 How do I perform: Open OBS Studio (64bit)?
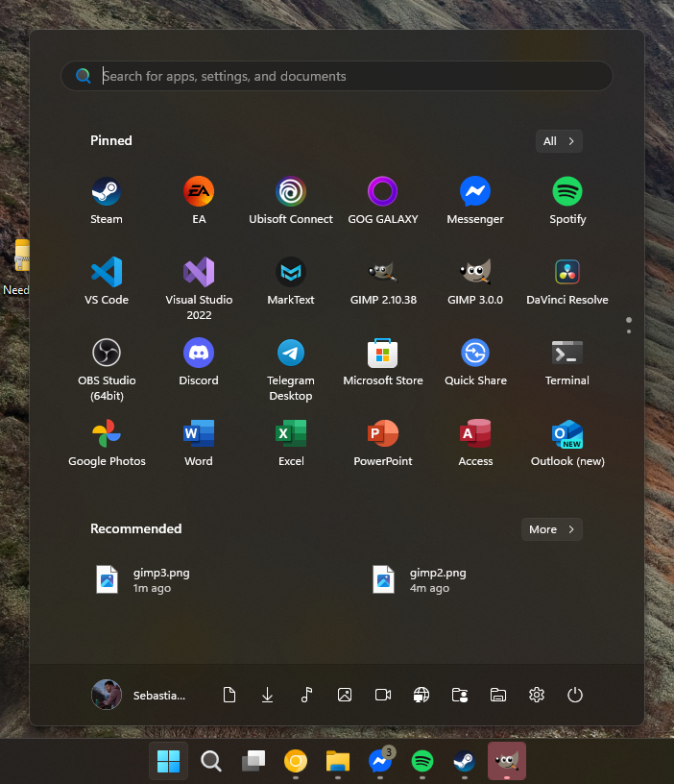[x=106, y=370]
